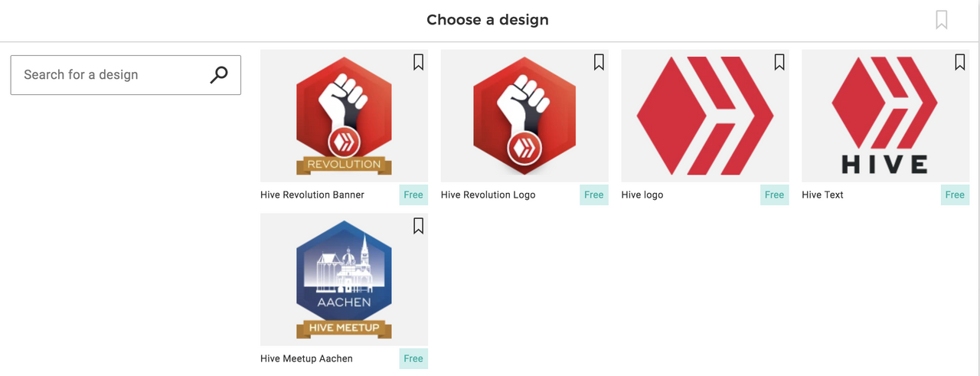Bookmark the Hive Meetup Aachen design

pos(418,226)
